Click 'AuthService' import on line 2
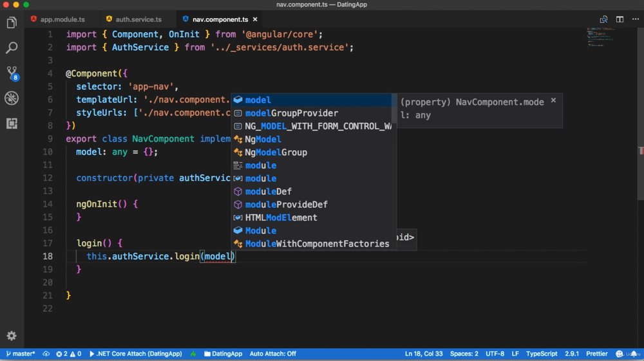 click(140, 48)
